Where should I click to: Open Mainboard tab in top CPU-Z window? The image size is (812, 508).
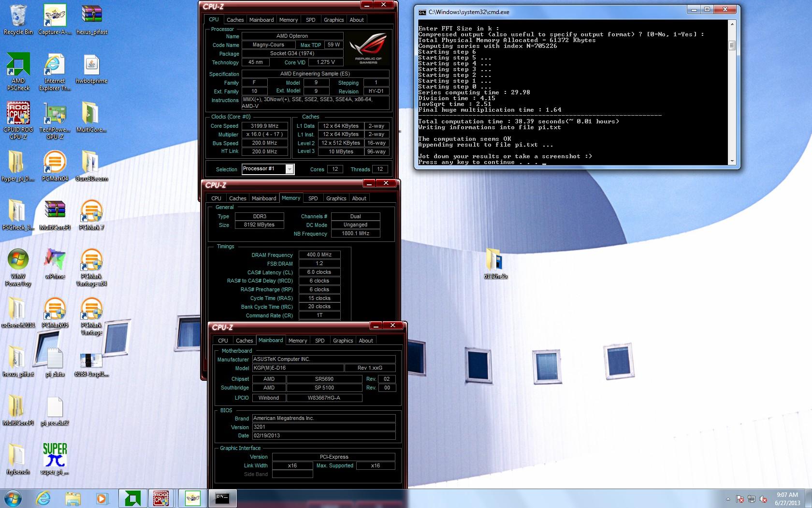[x=261, y=20]
